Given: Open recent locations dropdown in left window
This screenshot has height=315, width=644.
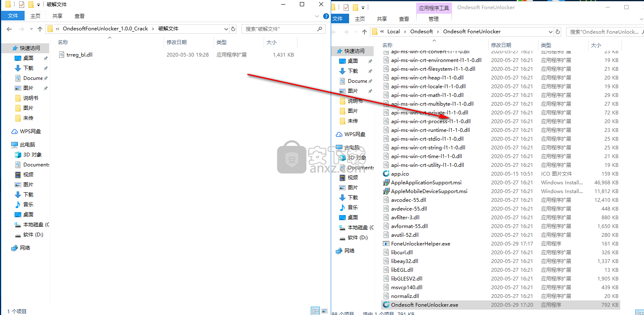Looking at the screenshot, I should point(32,29).
